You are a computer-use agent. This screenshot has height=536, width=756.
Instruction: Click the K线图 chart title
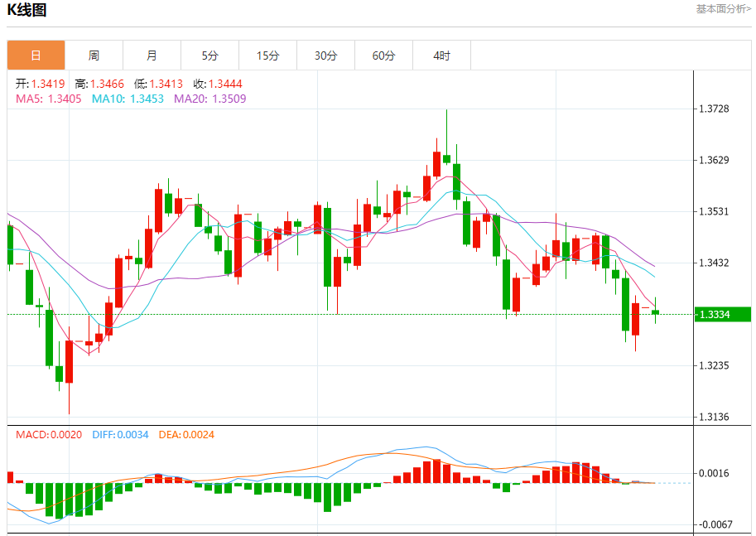tap(26, 10)
